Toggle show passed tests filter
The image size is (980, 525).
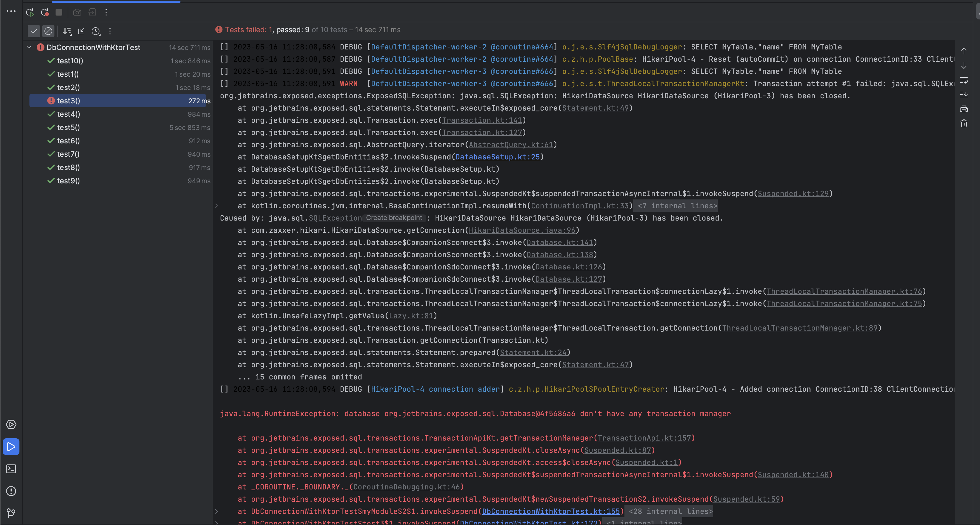34,31
